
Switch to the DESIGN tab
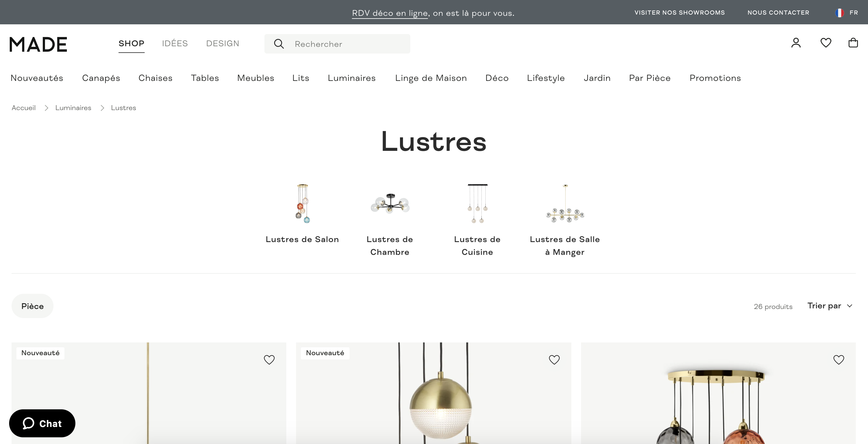click(222, 43)
